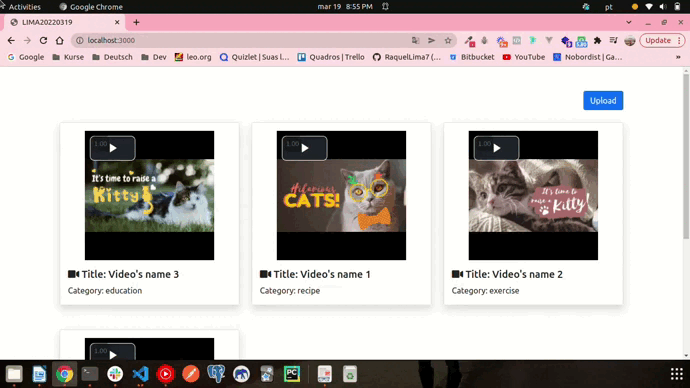Open Postman from the dock
The height and width of the screenshot is (388, 690).
point(191,374)
